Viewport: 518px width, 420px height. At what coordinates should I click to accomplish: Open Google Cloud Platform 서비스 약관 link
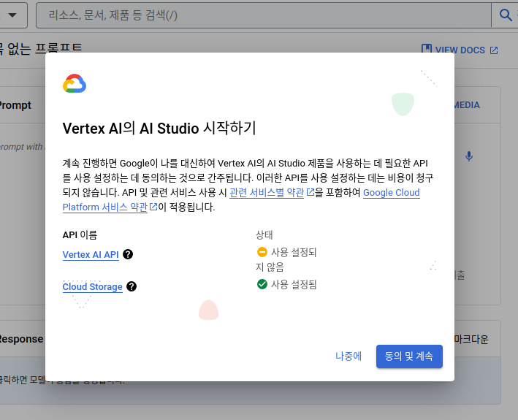click(x=391, y=193)
